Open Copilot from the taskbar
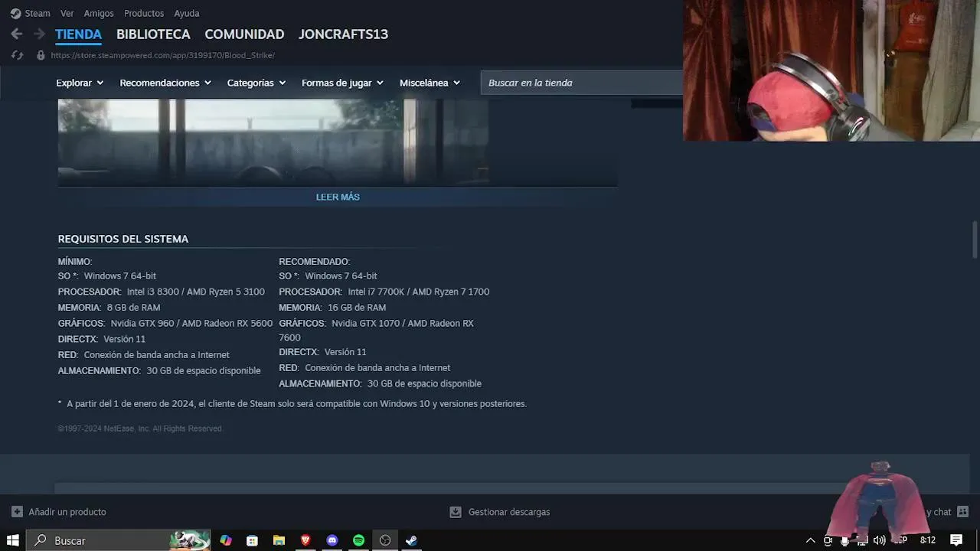 point(226,540)
